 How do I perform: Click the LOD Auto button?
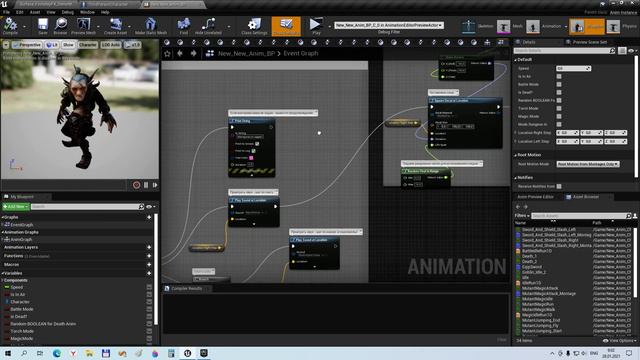coord(111,45)
